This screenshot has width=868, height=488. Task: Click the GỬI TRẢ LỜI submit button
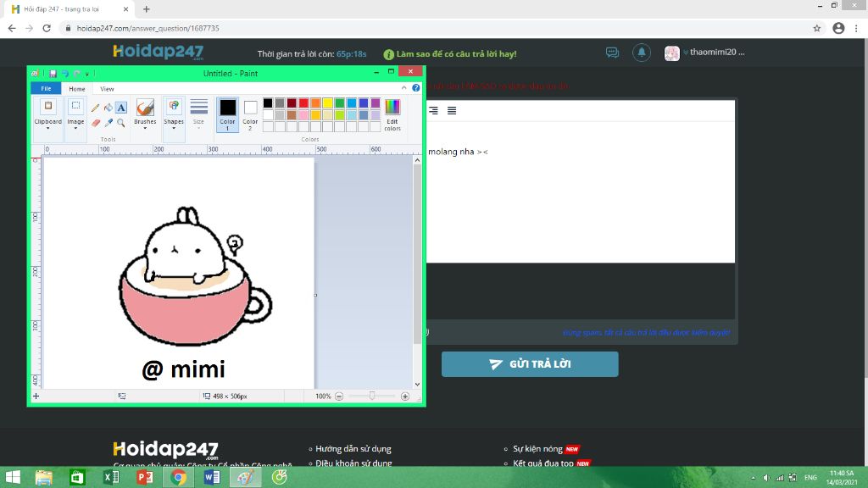point(530,364)
